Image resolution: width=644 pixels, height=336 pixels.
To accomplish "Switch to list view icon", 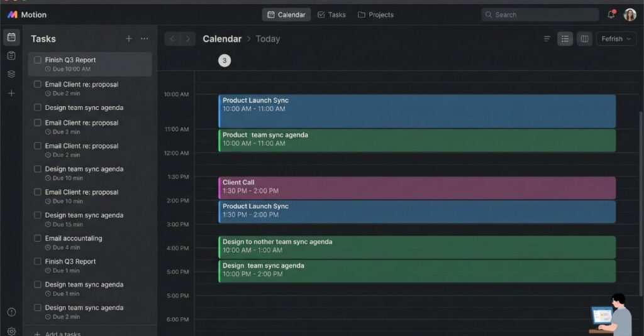I will (x=565, y=39).
